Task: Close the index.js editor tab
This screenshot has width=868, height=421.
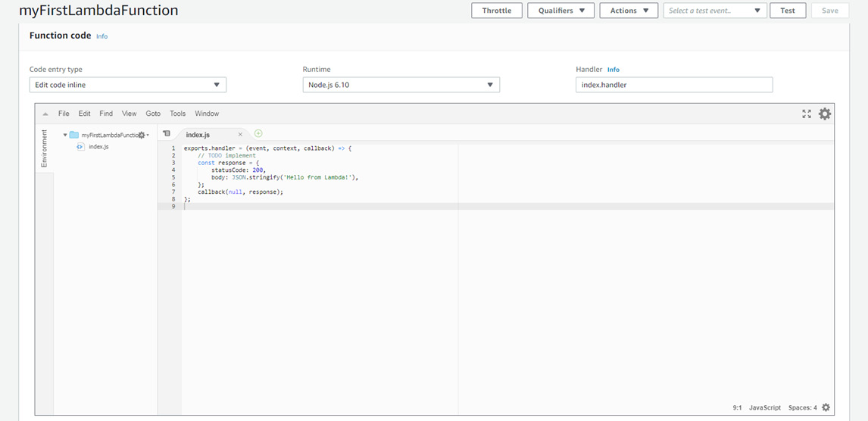Action: (x=241, y=135)
